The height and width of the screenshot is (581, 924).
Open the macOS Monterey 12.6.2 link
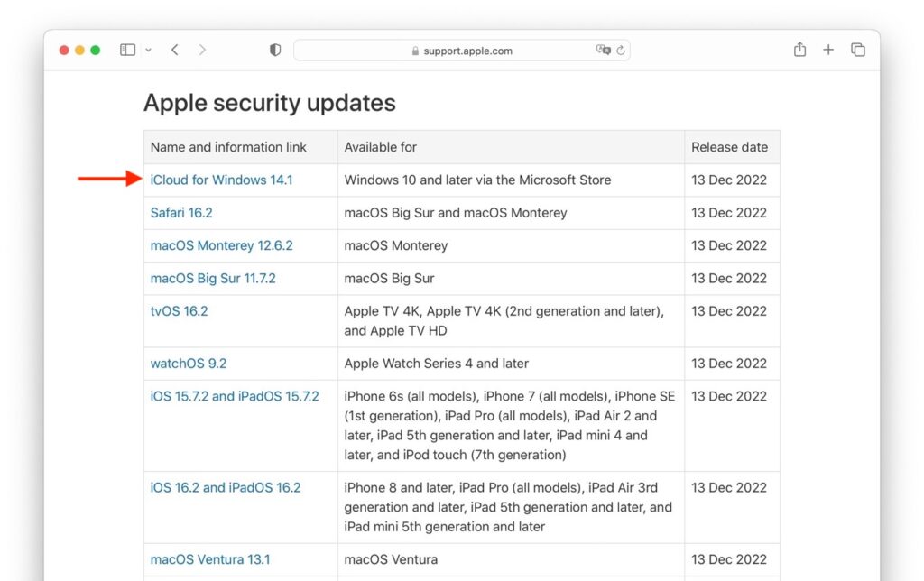click(x=220, y=244)
